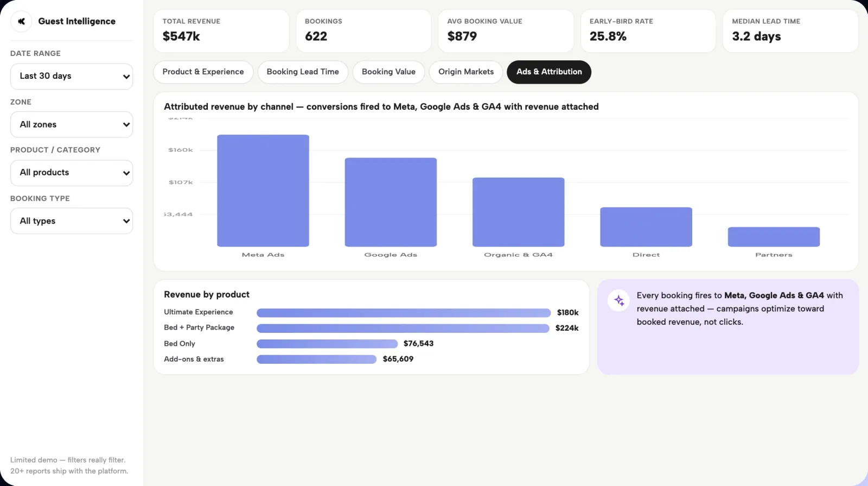Screen dimensions: 868x486
Task: Open the All types booking dropdown
Action: pos(72,221)
